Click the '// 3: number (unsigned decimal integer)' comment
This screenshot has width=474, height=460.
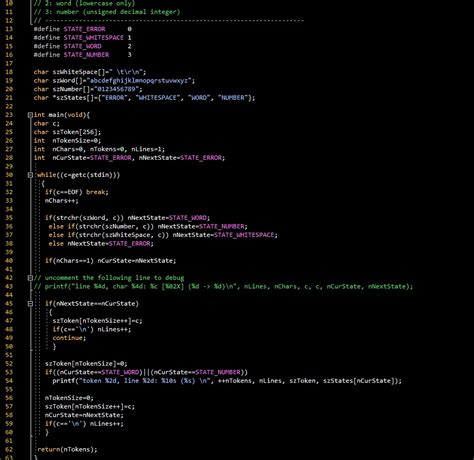click(107, 12)
